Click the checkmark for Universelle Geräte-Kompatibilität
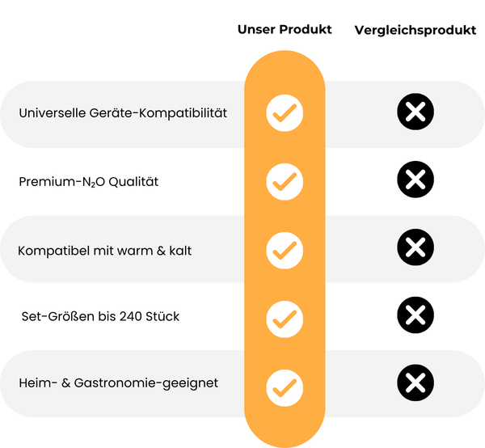This screenshot has width=485, height=448. click(x=285, y=114)
